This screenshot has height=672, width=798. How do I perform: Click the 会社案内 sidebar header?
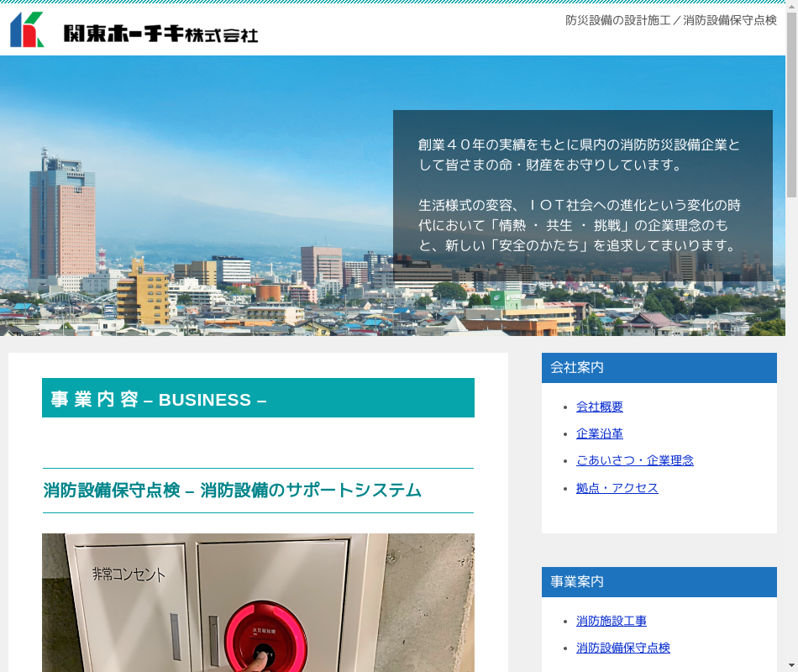[x=659, y=368]
